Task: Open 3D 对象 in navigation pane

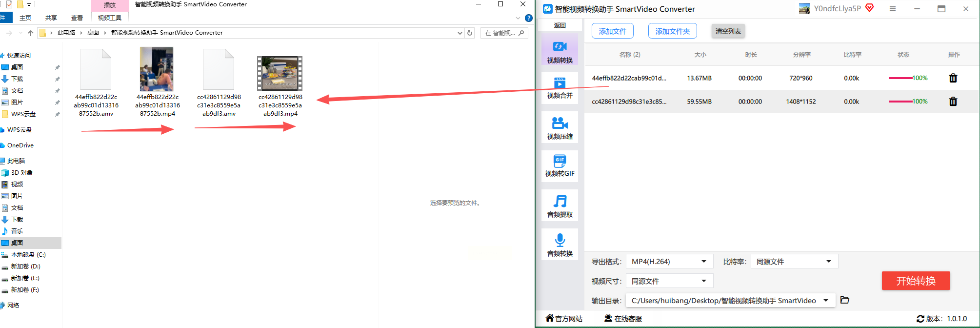Action: [22, 173]
